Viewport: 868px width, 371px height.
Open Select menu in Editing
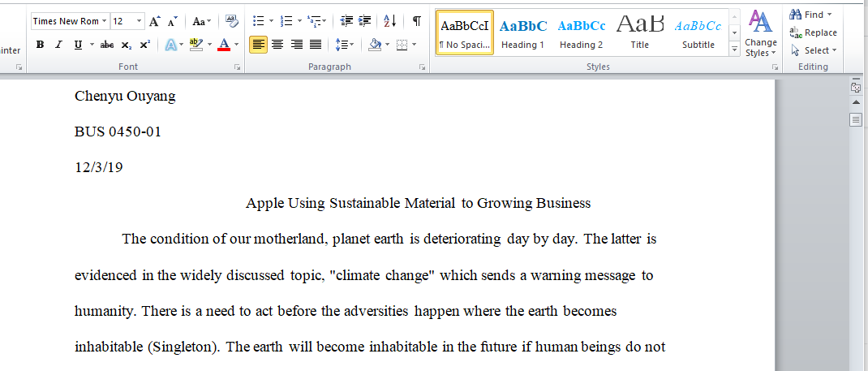pyautogui.click(x=813, y=50)
